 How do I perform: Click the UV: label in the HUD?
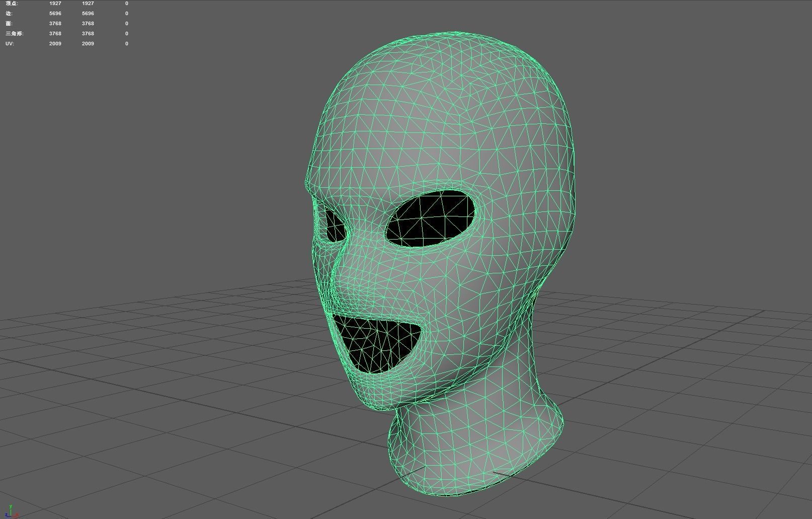point(10,44)
